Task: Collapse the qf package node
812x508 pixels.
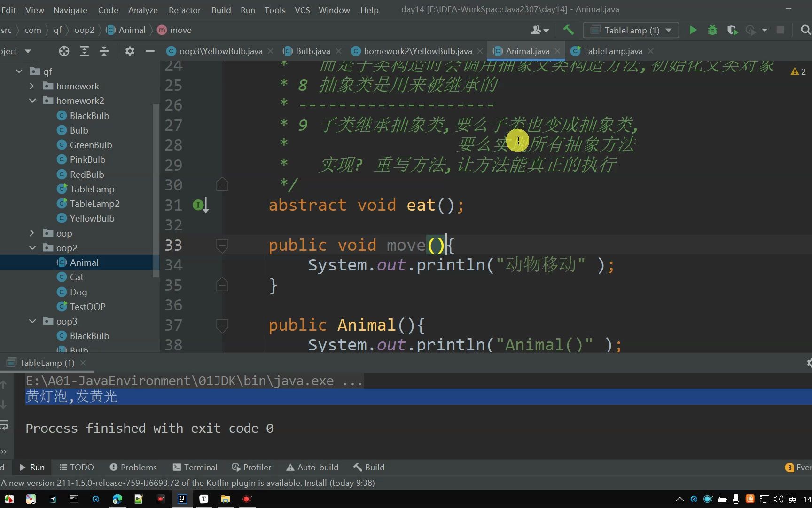Action: [19, 71]
